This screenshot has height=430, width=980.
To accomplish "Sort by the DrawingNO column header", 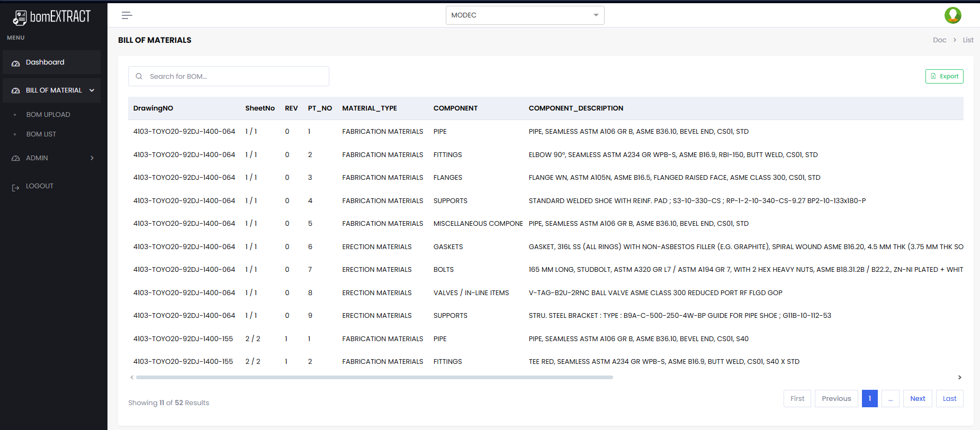I will [153, 108].
